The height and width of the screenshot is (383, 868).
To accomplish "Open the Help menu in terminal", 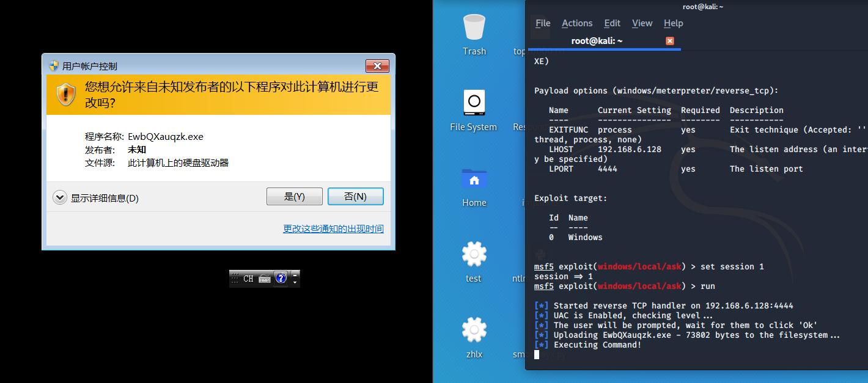I will [673, 23].
